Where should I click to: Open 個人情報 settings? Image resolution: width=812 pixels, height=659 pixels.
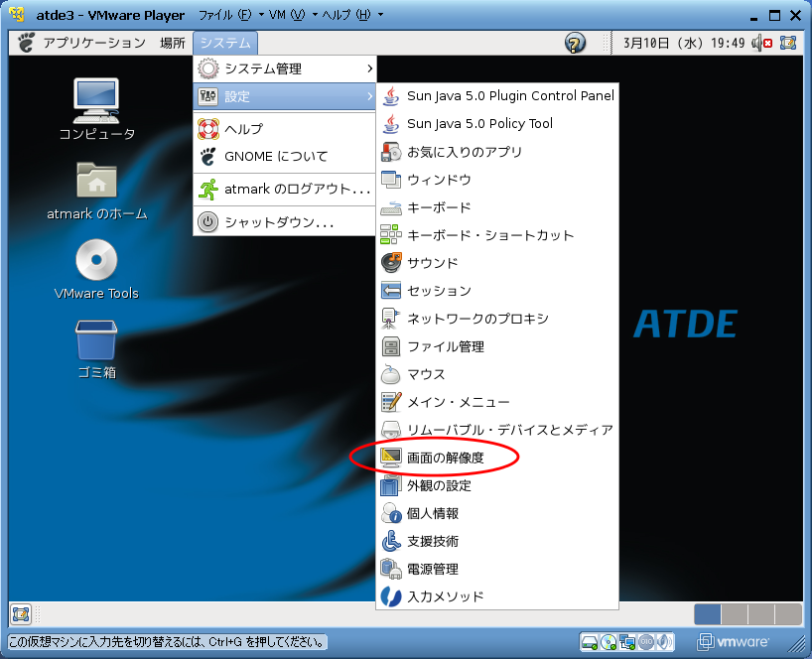497,514
